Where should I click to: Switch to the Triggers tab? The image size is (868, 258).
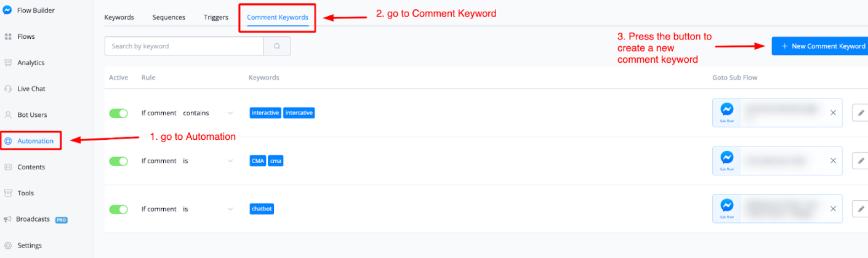click(x=216, y=17)
